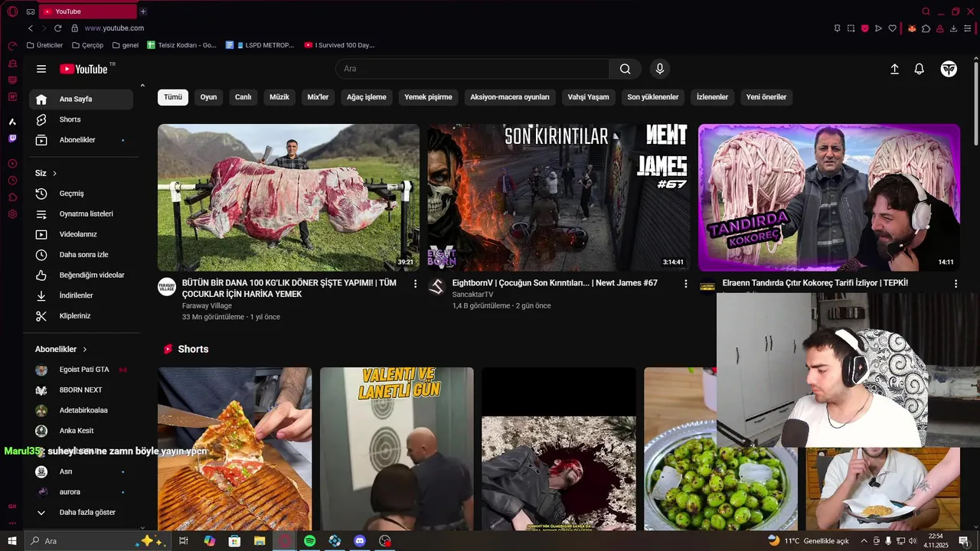
Task: Open Spotify from the taskbar
Action: pos(309,541)
